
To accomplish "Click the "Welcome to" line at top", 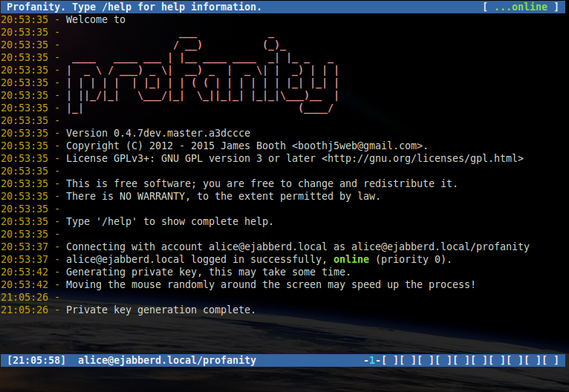I will (x=96, y=20).
